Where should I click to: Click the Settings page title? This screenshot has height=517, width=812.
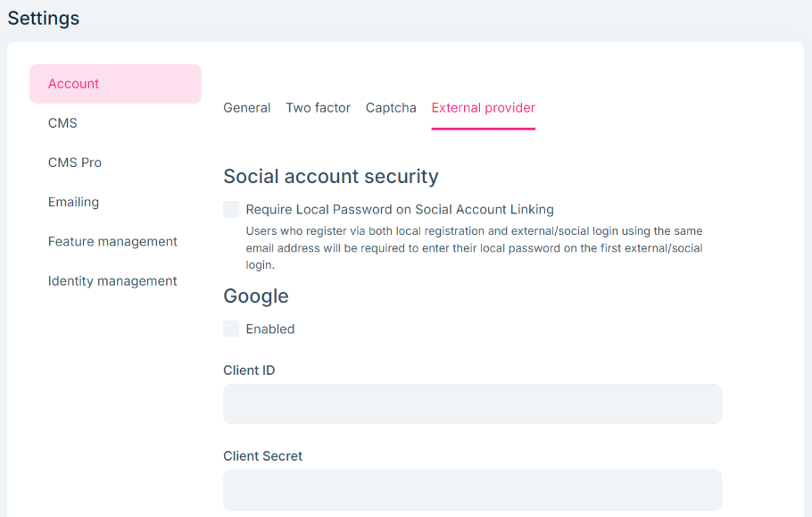pyautogui.click(x=43, y=18)
